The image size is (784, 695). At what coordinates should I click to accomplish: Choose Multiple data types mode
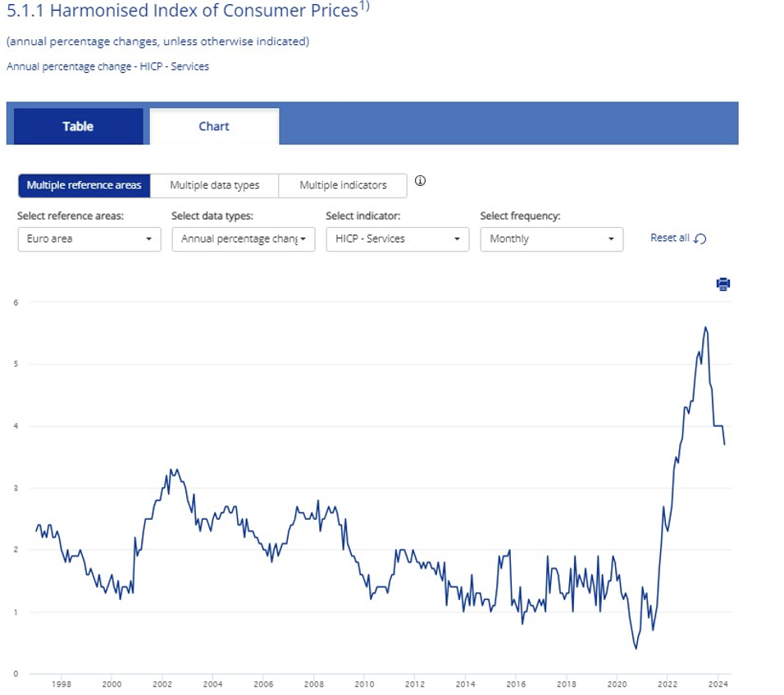[215, 185]
